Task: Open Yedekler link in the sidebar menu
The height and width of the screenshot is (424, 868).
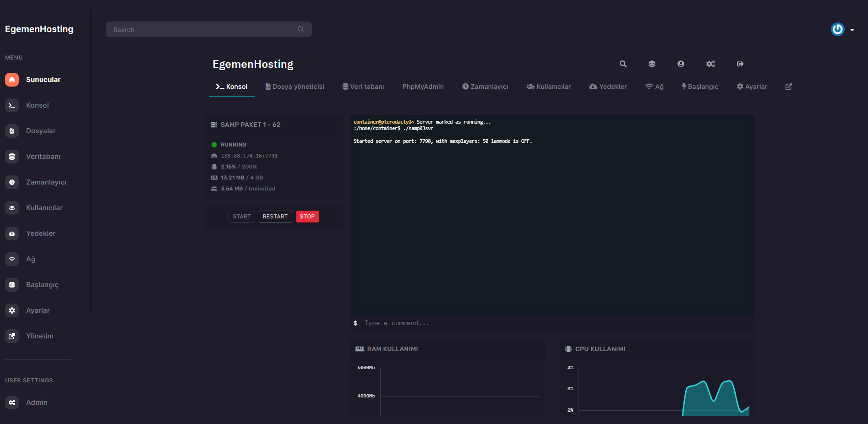Action: point(41,234)
